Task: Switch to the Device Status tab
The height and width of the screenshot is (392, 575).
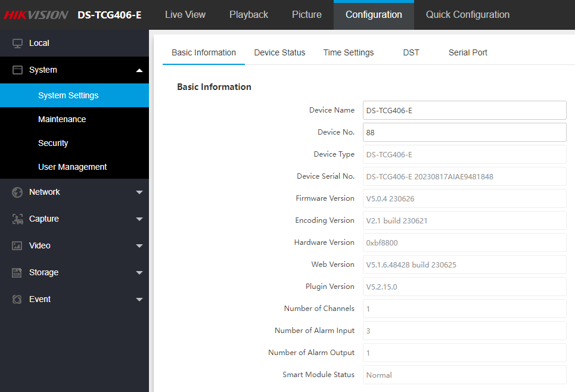Action: [x=279, y=52]
